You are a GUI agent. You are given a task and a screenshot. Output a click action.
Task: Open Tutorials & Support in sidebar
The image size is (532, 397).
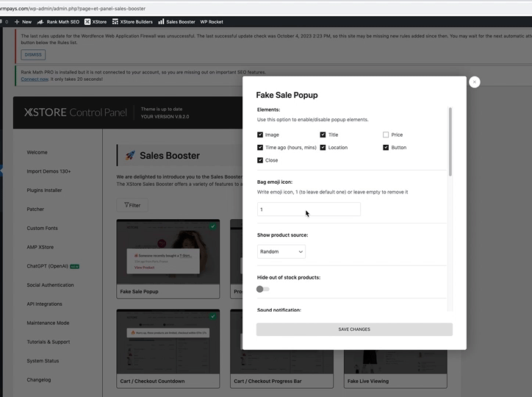tap(48, 342)
